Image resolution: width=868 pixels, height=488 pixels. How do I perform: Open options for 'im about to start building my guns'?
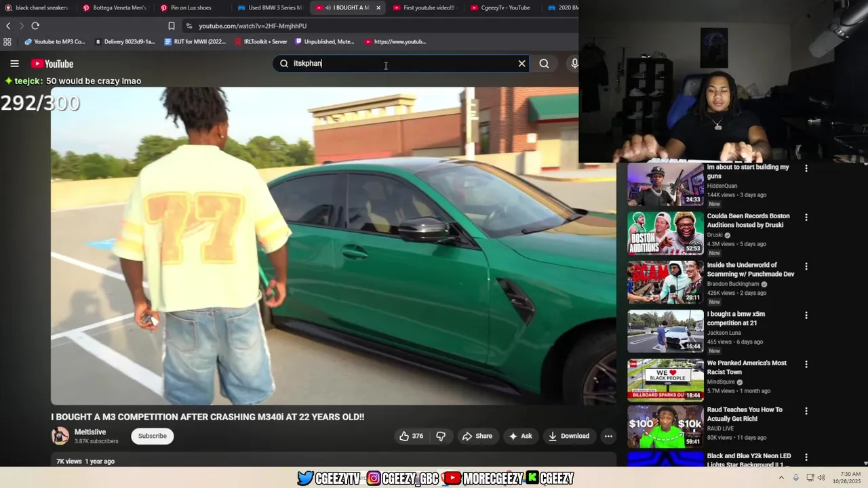[x=806, y=168]
